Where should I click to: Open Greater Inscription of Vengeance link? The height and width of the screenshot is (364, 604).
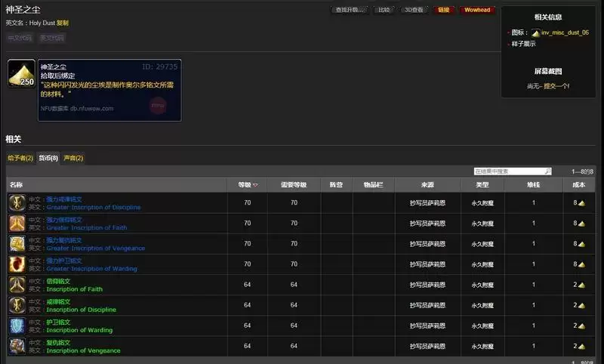pos(96,248)
